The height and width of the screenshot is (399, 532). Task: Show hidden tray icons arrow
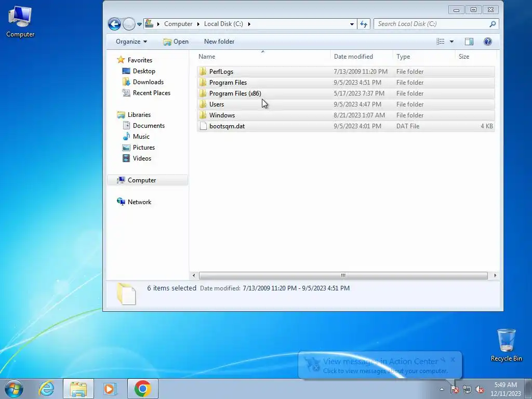pos(442,389)
